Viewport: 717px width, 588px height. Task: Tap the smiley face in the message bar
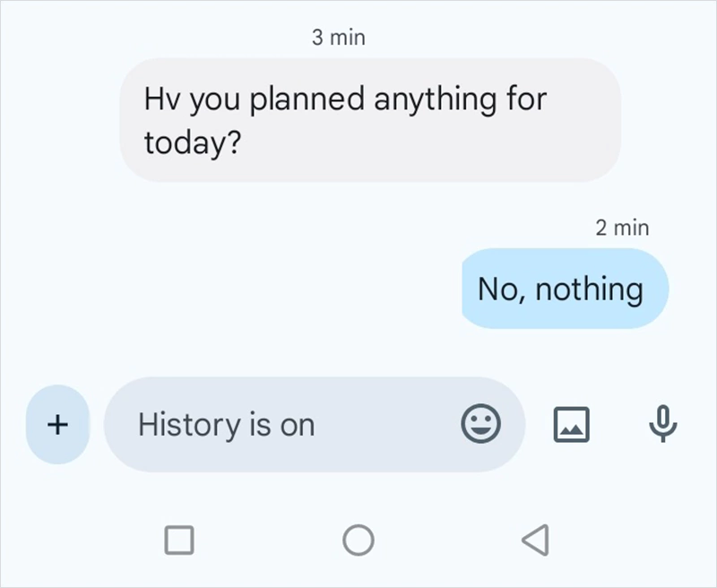(x=482, y=425)
